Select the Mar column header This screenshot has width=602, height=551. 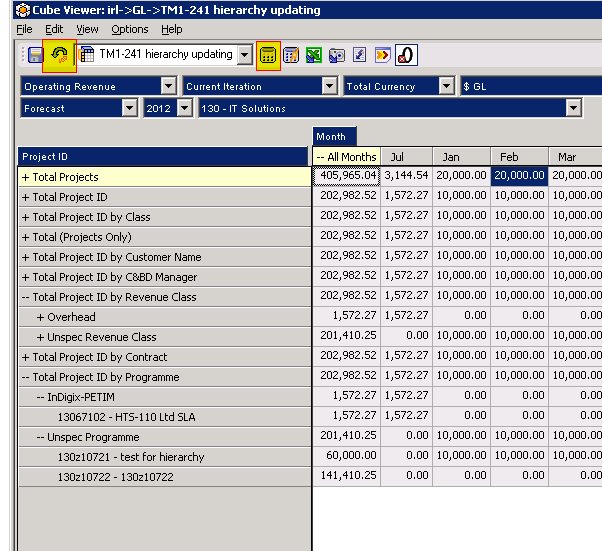point(575,157)
